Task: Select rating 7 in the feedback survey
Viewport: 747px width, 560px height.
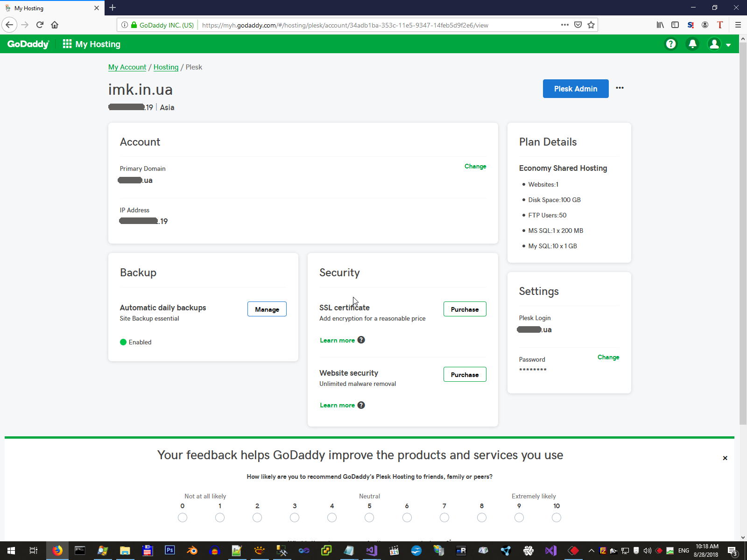Action: [444, 518]
